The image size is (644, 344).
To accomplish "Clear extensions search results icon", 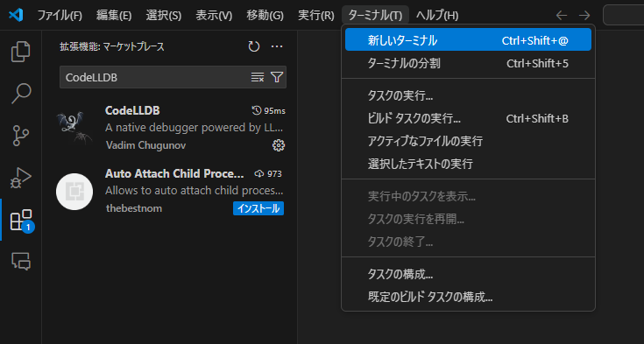I will pos(257,77).
